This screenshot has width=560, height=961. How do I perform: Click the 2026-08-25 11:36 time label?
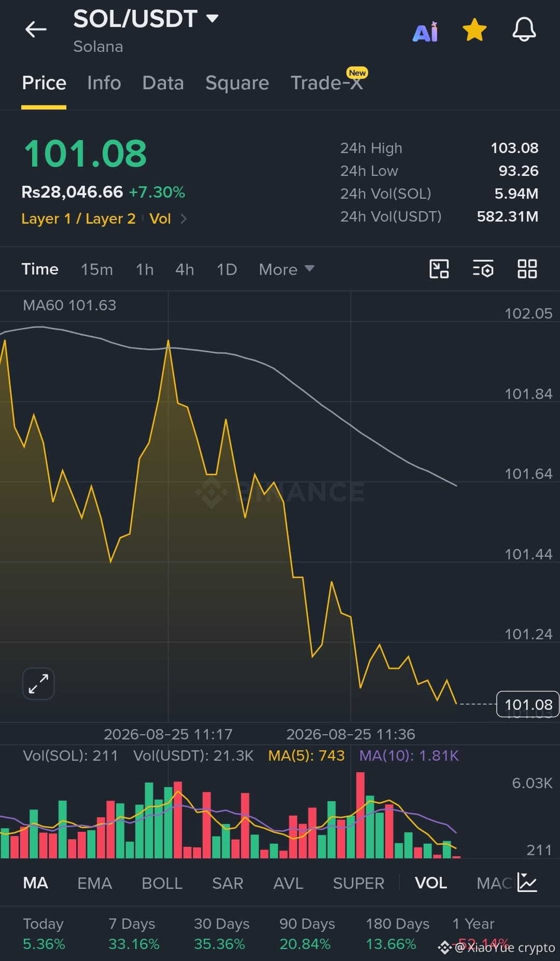tap(351, 734)
